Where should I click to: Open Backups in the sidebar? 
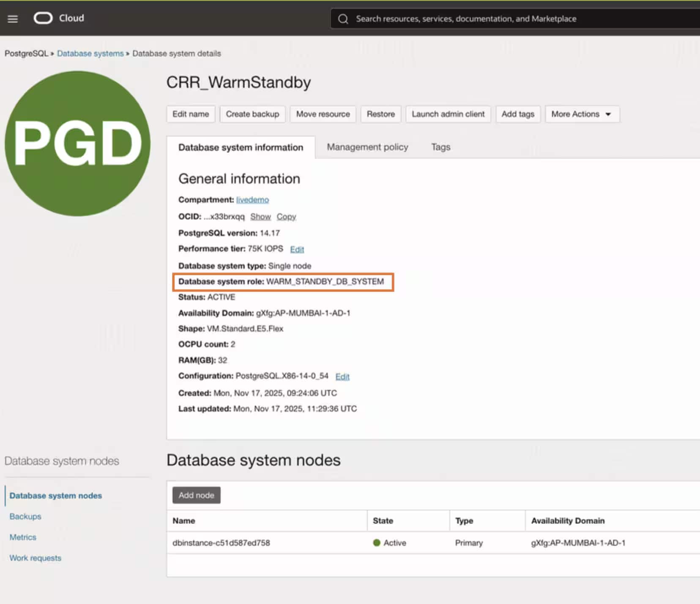pos(25,517)
